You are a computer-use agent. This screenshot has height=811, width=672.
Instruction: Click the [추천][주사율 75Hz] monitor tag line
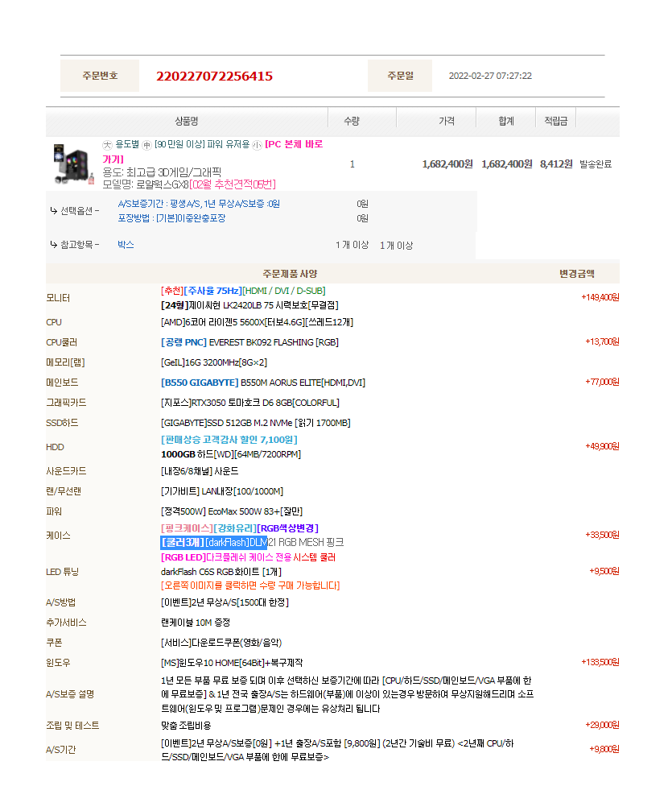click(244, 291)
